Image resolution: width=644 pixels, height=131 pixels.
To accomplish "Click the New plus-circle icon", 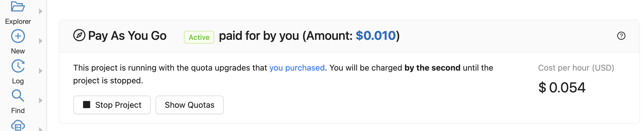I will [x=18, y=36].
